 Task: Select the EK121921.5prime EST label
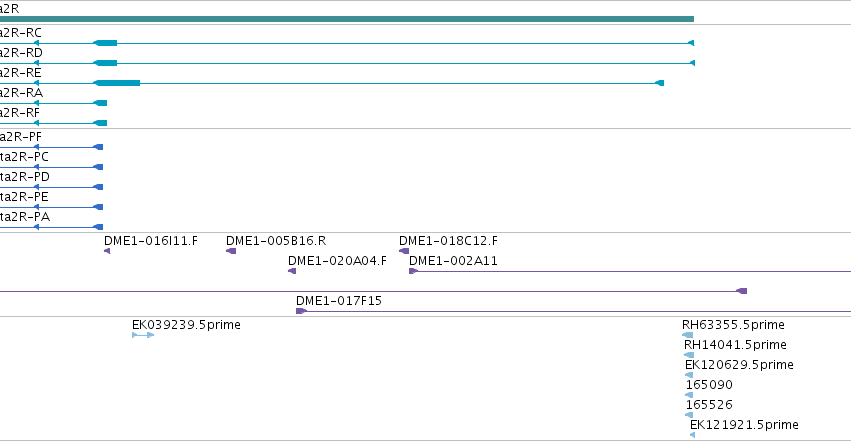coord(744,425)
